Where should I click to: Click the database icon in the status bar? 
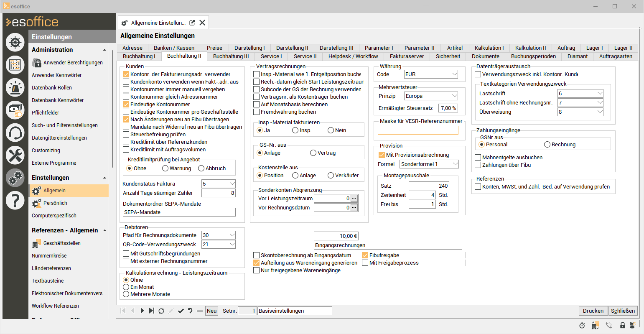coord(633,325)
